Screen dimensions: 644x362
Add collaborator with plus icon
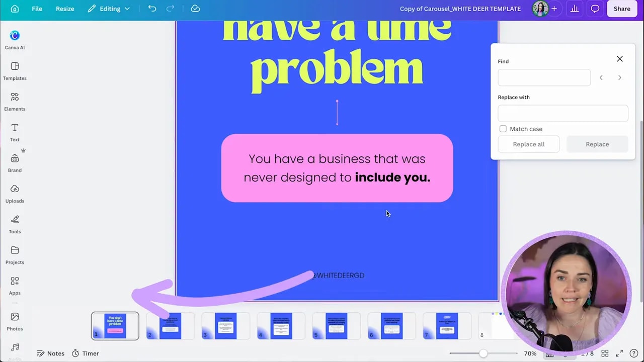pos(554,9)
